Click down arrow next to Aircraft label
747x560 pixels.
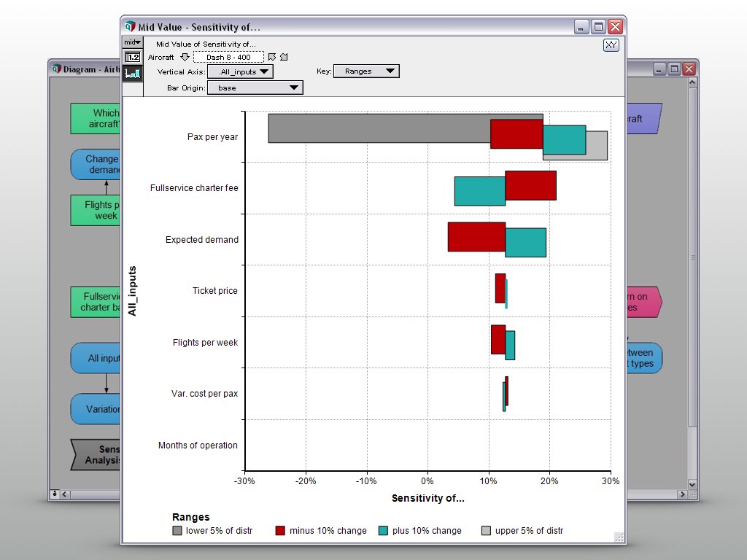click(x=185, y=57)
